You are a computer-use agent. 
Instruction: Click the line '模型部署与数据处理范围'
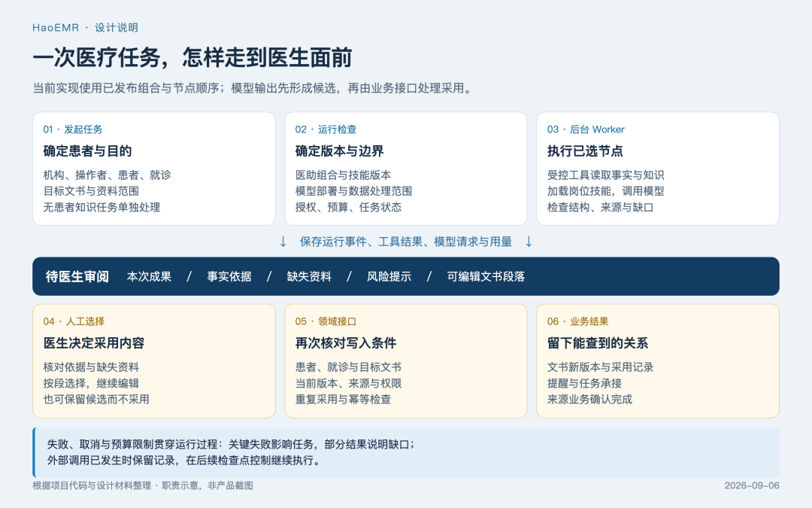click(353, 190)
